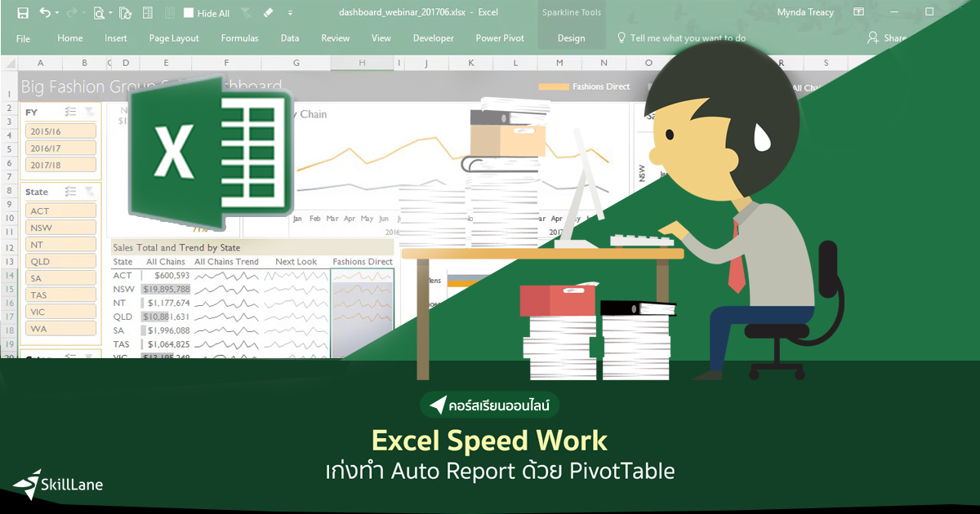Toggle the 2017/18 fiscal year filter
Viewport: 980px width, 514px height.
(x=62, y=165)
